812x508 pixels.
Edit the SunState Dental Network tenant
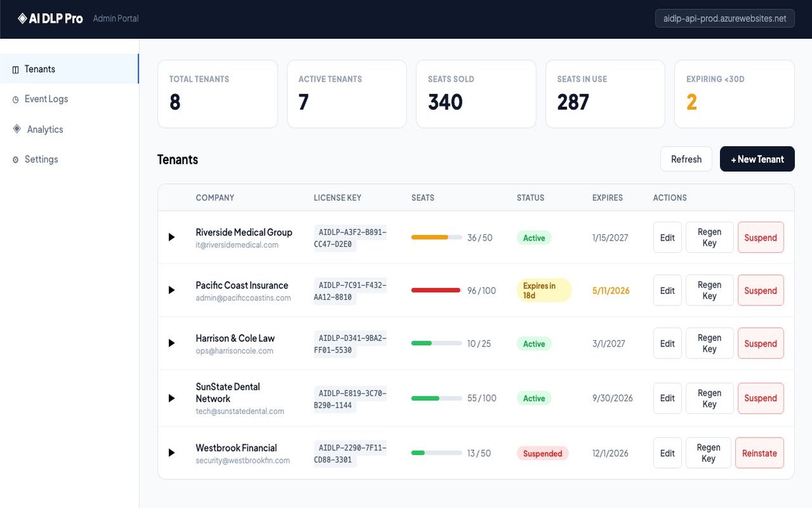667,398
